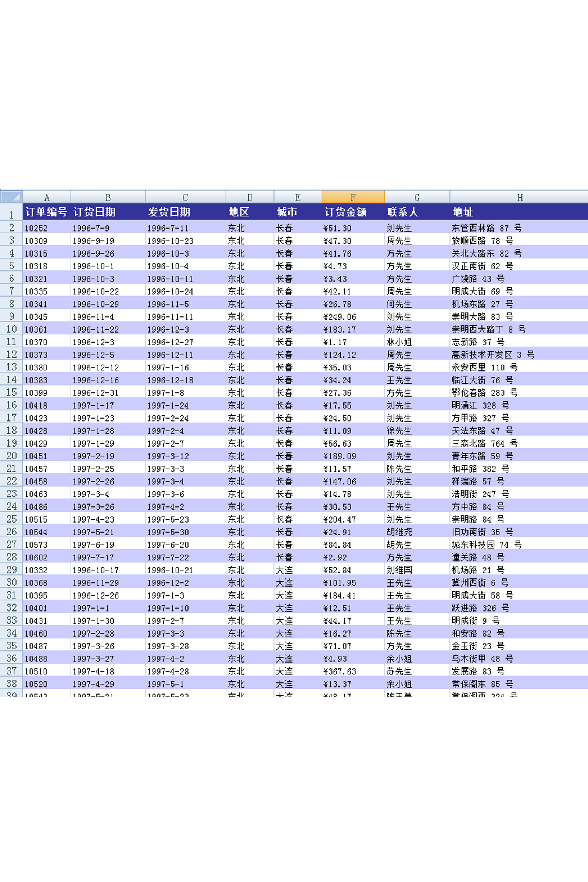Click the 订货金额 header cell
This screenshot has height=882, width=588.
[x=352, y=212]
